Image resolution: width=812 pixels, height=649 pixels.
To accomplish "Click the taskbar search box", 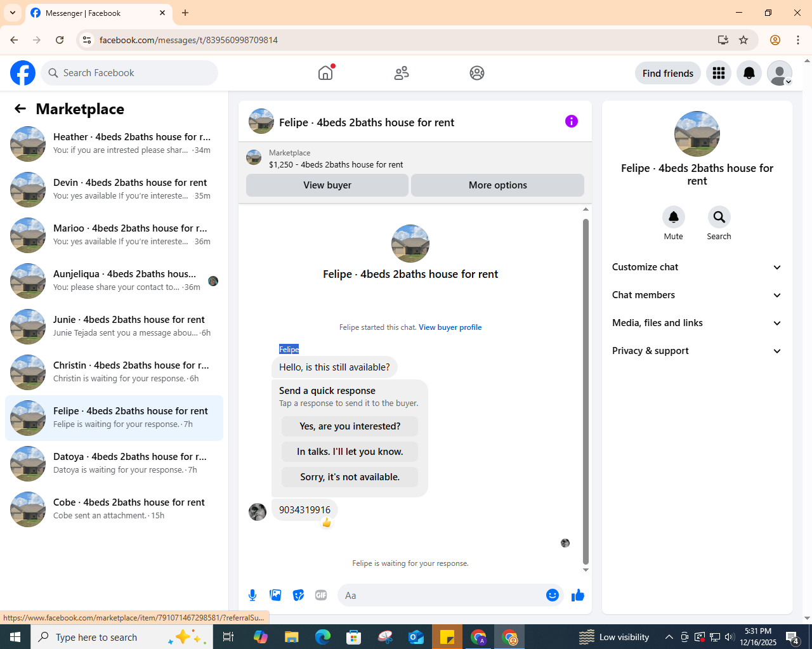I will coord(122,637).
